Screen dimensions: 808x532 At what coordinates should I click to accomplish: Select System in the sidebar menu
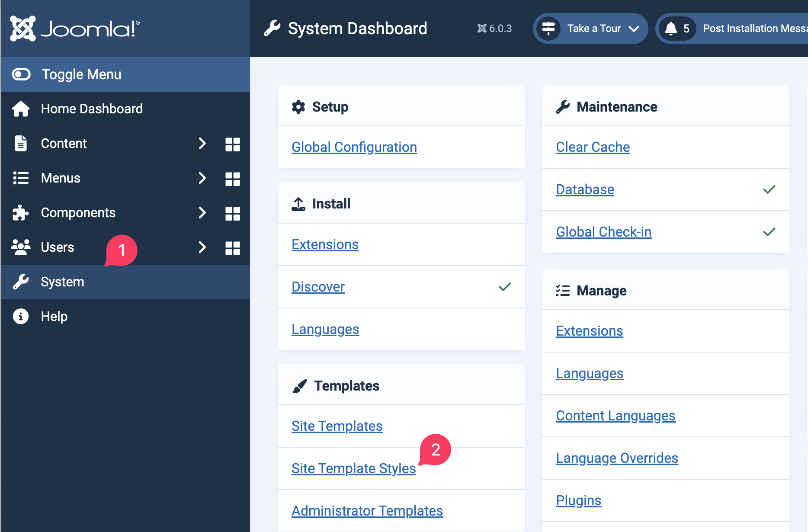(x=62, y=282)
